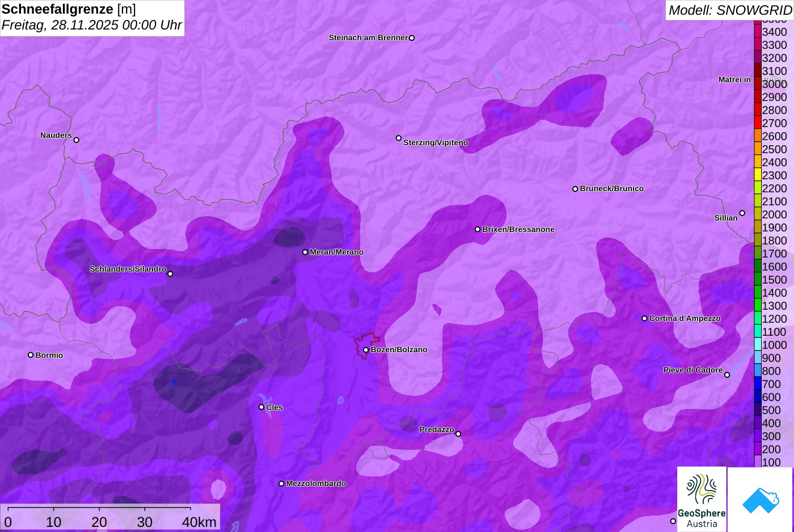The height and width of the screenshot is (532, 794).
Task: Click the Modell: SNOWGRID label
Action: tap(729, 10)
